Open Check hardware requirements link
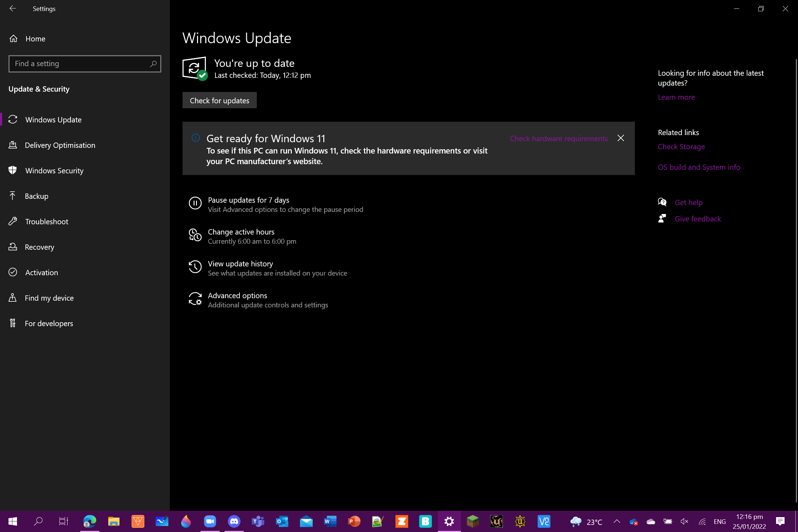 click(x=559, y=139)
